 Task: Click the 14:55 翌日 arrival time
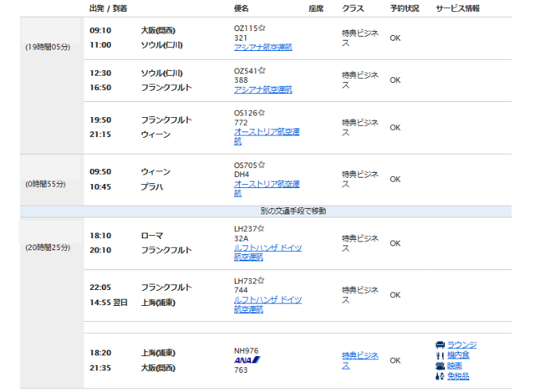(x=109, y=303)
